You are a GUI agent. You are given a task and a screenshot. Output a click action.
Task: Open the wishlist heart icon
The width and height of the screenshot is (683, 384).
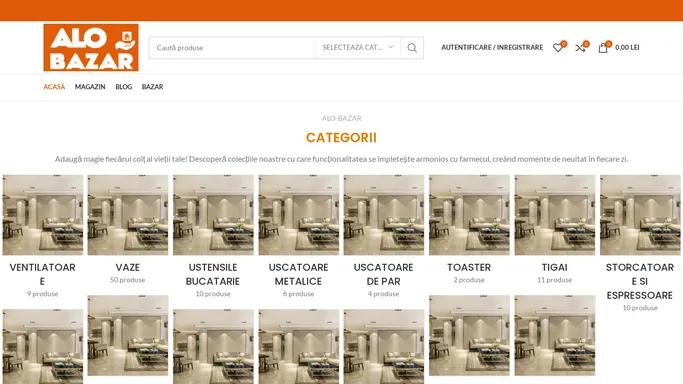tap(558, 47)
